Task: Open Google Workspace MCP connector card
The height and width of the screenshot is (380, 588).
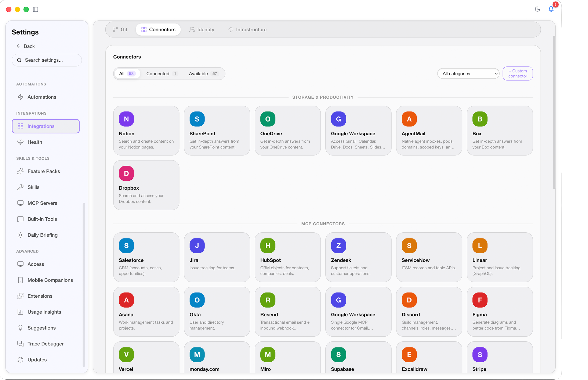Action: 358,312
